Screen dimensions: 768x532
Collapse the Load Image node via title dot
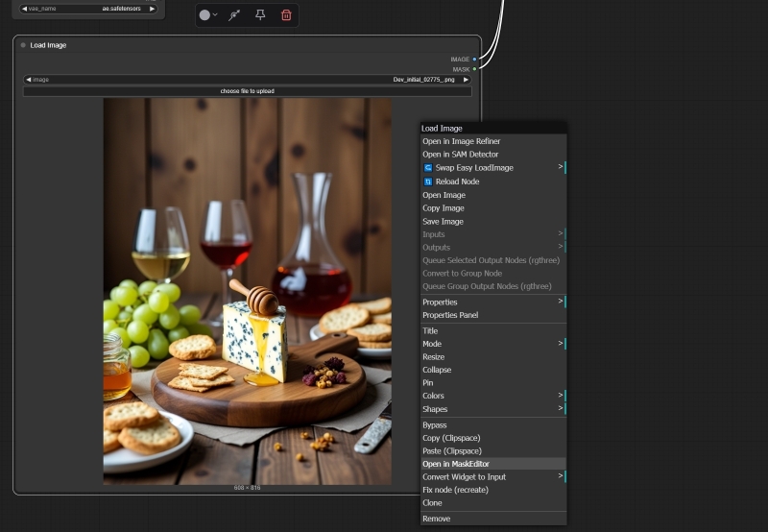click(x=23, y=45)
